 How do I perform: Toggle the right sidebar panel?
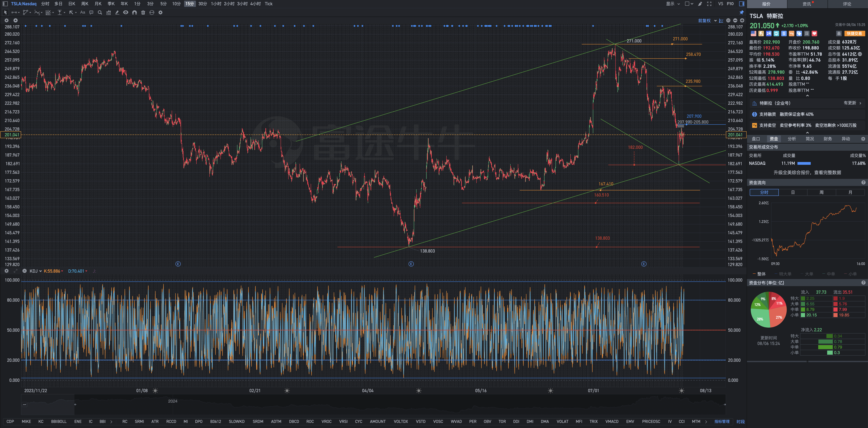tap(742, 4)
